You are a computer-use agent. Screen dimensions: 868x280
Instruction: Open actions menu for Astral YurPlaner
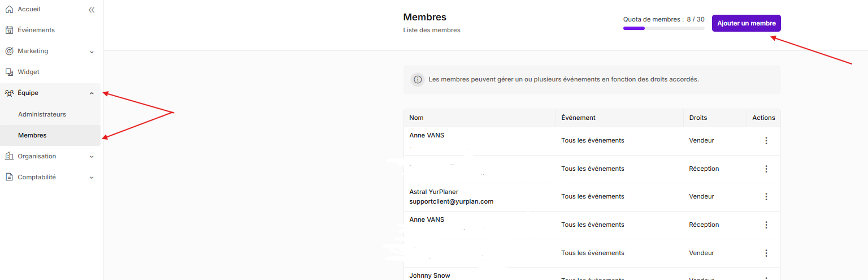pos(766,197)
